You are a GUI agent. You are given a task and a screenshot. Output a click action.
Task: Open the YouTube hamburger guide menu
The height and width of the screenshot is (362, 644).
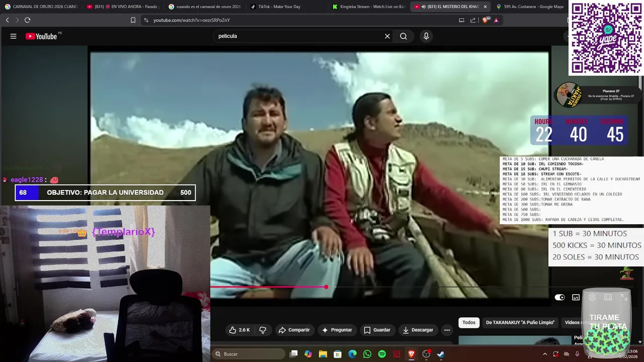[14, 36]
